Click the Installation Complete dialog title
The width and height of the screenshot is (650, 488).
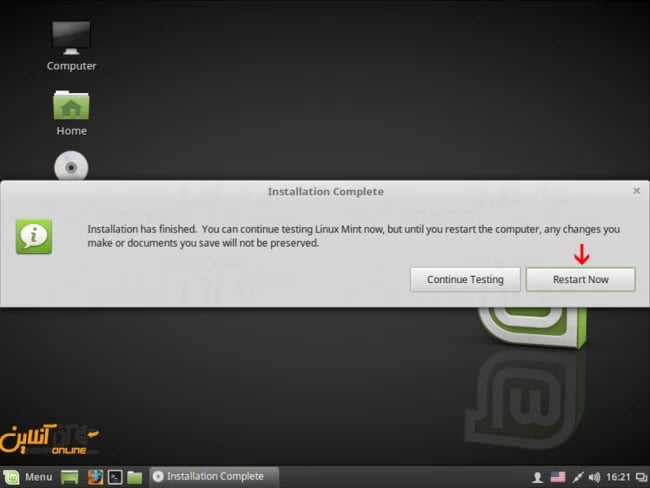click(x=325, y=192)
